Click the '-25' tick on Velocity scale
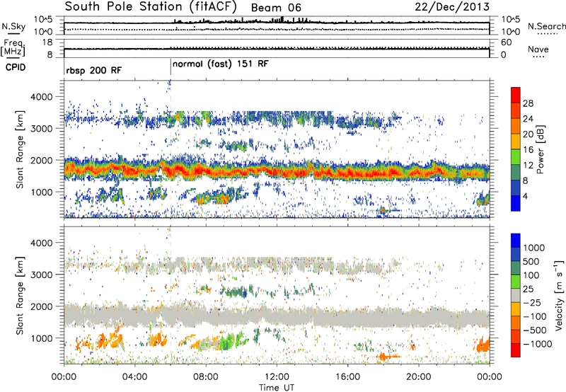Screen dimensions: 566x392 [532, 302]
